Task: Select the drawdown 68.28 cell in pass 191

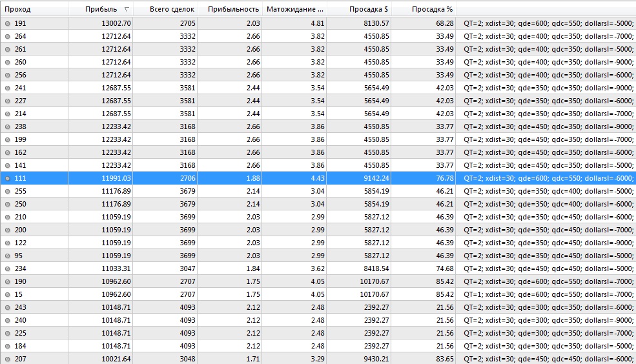Action: tap(444, 23)
